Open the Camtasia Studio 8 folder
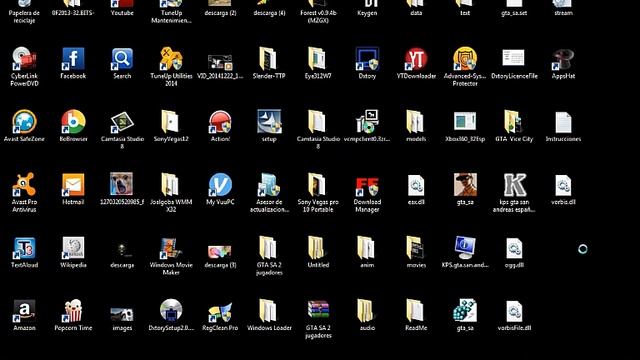This screenshot has height=360, width=640. [317, 122]
